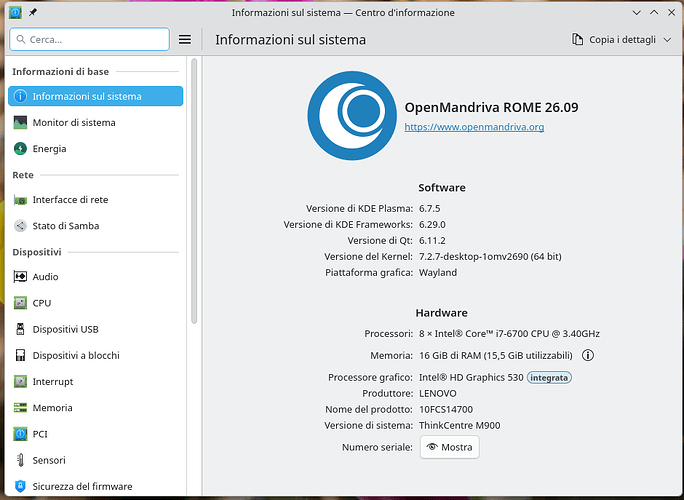Open the Monitor di sistema page

[x=96, y=123]
